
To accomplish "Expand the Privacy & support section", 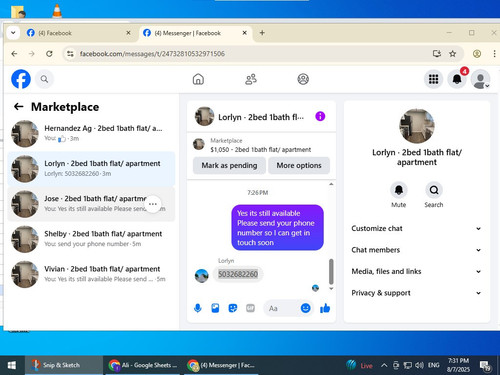I will [x=417, y=293].
